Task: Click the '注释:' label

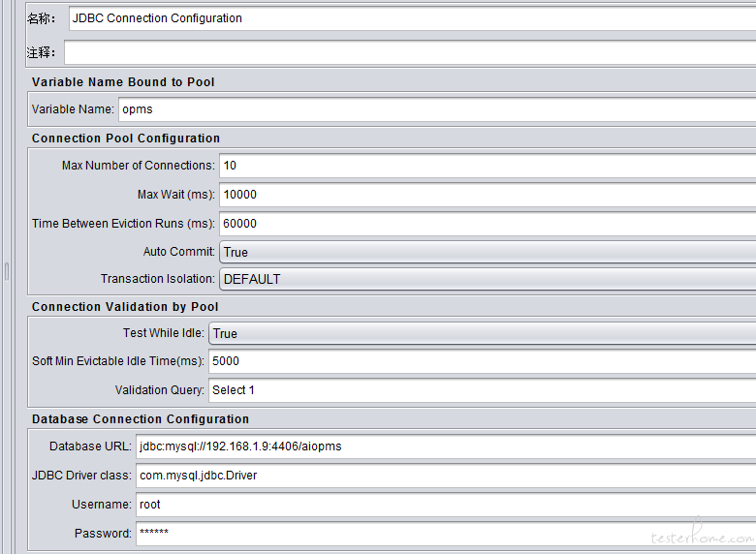Action: (x=42, y=52)
